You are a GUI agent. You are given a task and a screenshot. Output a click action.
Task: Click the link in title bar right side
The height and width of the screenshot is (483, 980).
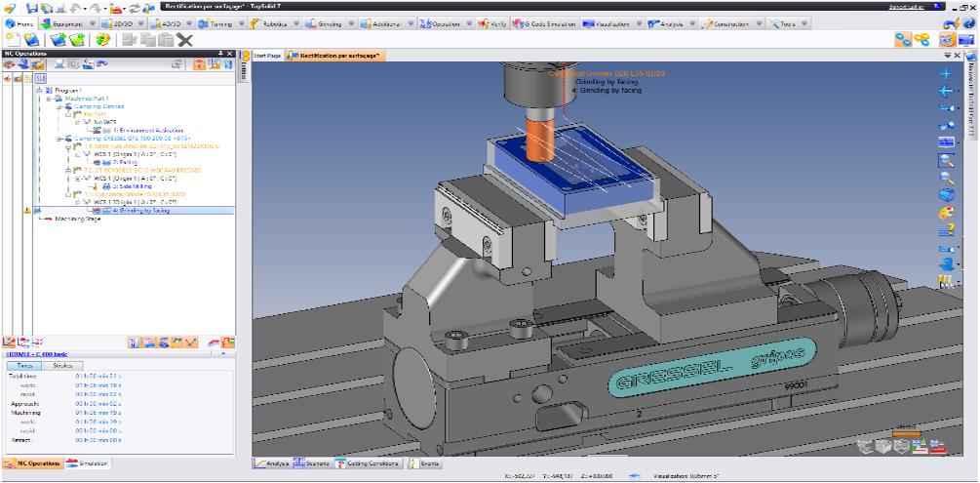click(x=906, y=6)
